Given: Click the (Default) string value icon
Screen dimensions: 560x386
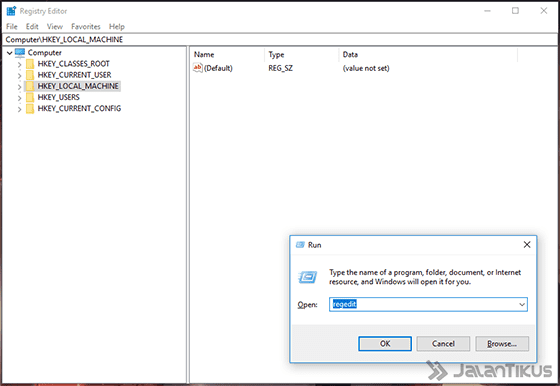Looking at the screenshot, I should coord(198,67).
